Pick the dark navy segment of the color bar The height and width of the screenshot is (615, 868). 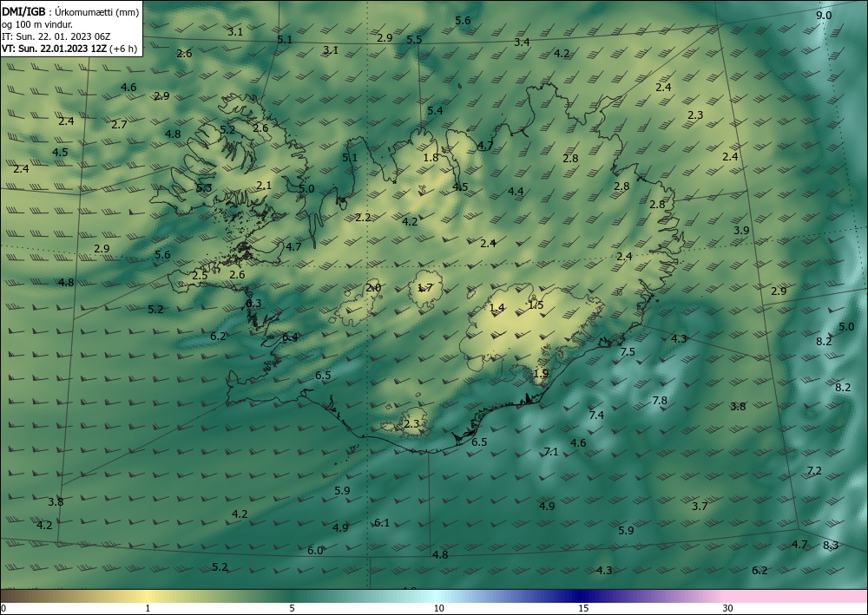point(578,596)
